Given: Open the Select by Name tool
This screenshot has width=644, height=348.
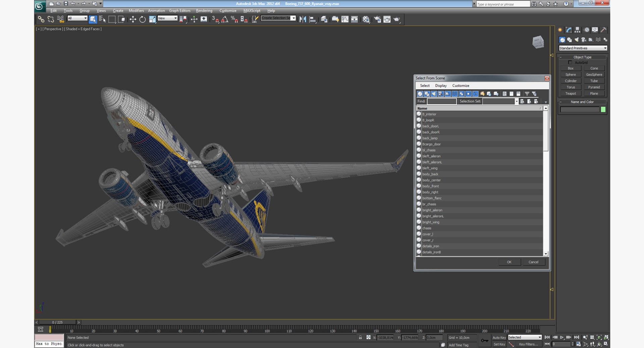Looking at the screenshot, I should pos(102,19).
